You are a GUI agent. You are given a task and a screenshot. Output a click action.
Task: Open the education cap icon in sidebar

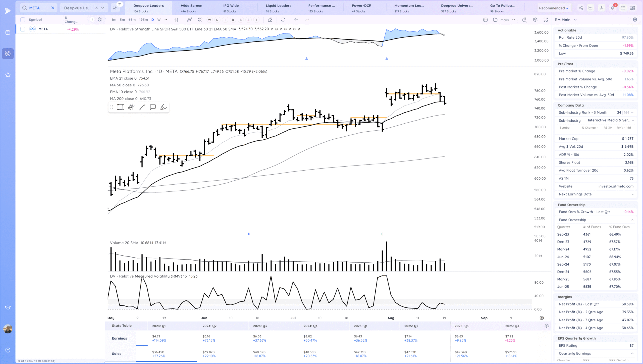8,307
